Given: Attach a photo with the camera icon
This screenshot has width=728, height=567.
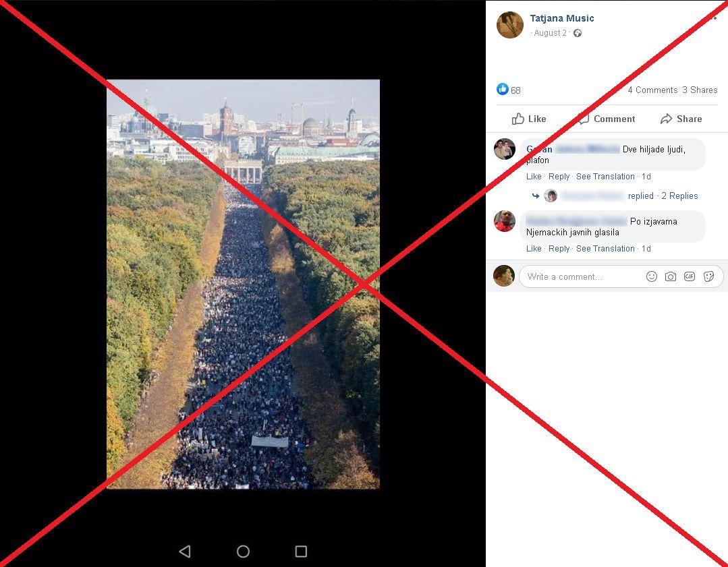Looking at the screenshot, I should [671, 276].
